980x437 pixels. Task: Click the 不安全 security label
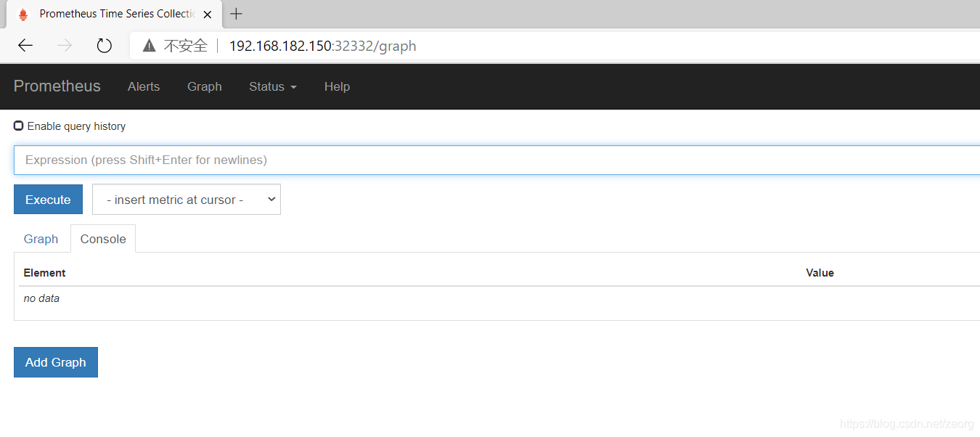click(x=186, y=46)
